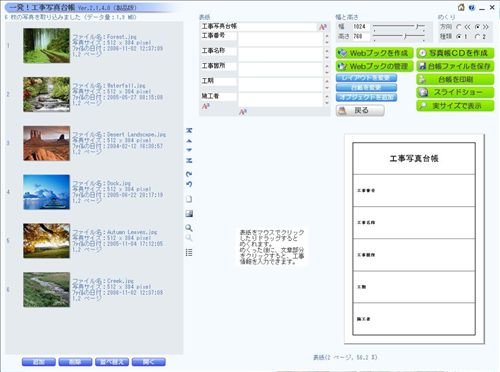
Task: Select 方向 radio for << direction
Action: [459, 27]
